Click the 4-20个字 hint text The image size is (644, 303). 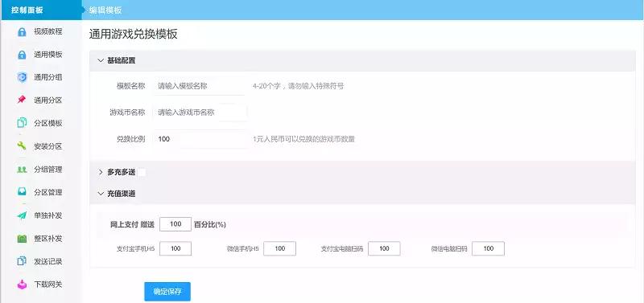tap(298, 86)
